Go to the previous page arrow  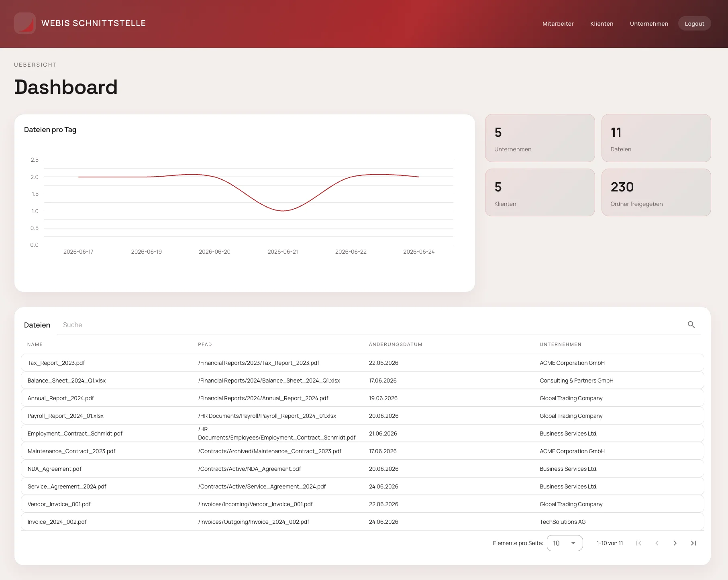657,543
